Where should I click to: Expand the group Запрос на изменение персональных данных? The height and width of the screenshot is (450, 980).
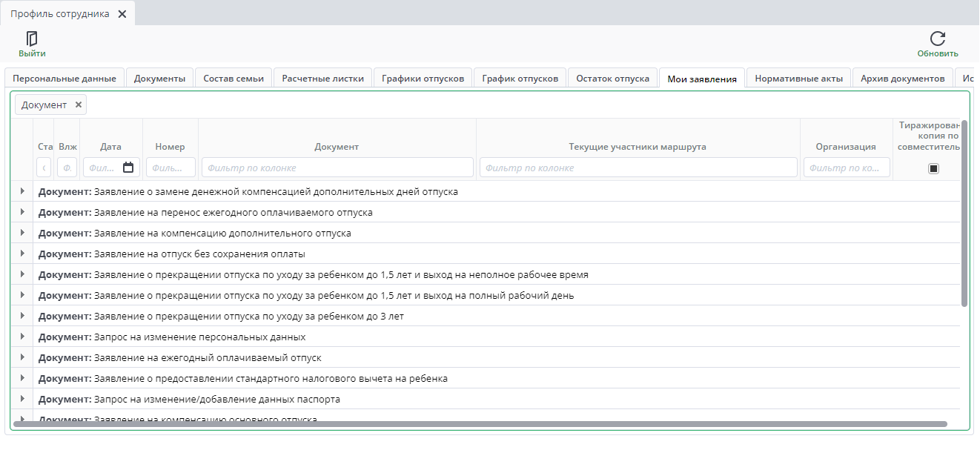(22, 337)
